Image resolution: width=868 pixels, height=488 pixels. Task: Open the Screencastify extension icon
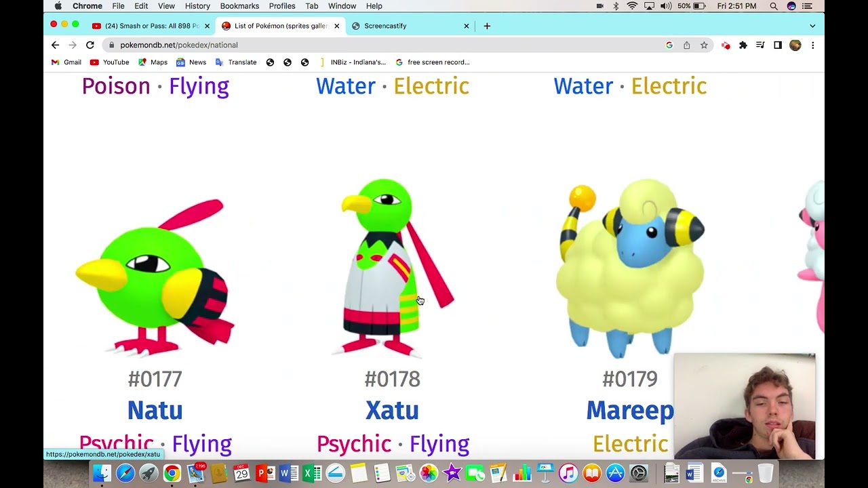tap(726, 45)
